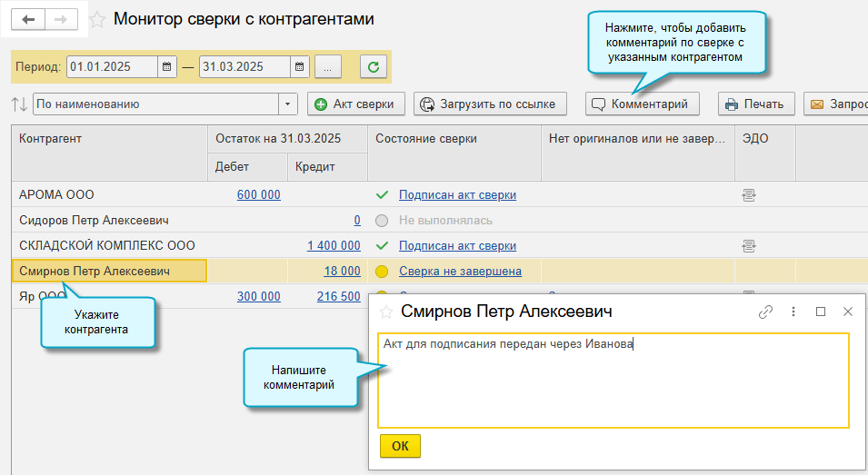
Task: Click the sort order arrows icon
Action: [19, 104]
